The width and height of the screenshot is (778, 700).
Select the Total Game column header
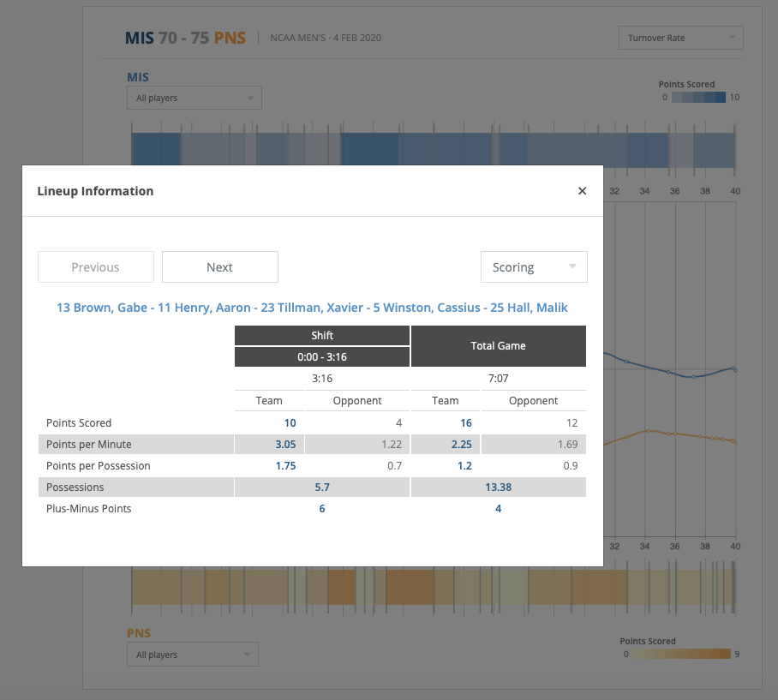[499, 346]
